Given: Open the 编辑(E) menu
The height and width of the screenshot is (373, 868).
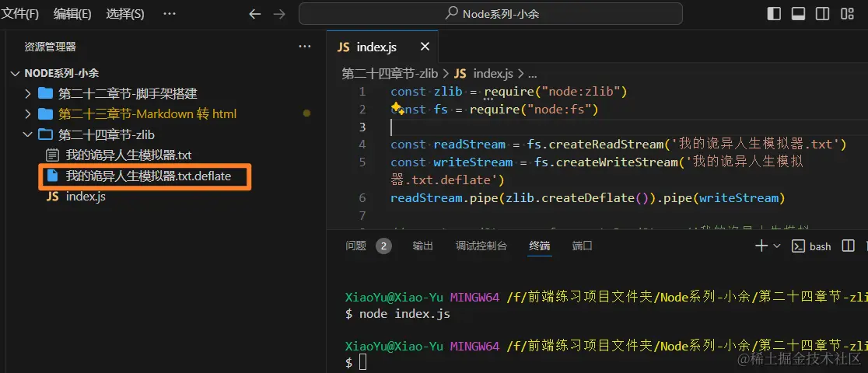Looking at the screenshot, I should point(72,14).
